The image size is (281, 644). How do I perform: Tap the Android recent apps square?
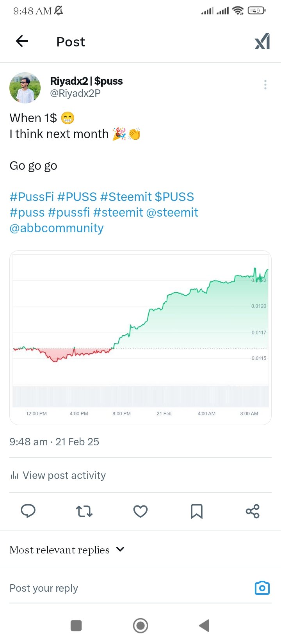(76, 626)
